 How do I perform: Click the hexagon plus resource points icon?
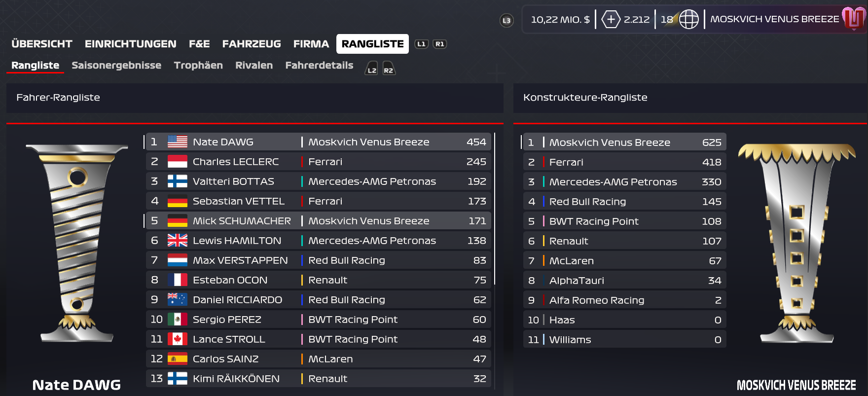click(x=611, y=19)
